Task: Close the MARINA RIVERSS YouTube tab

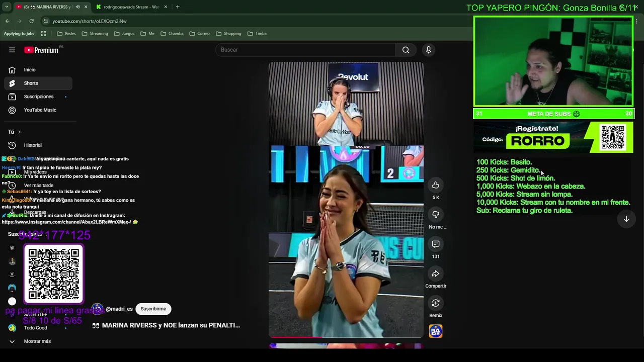Action: coord(86,7)
